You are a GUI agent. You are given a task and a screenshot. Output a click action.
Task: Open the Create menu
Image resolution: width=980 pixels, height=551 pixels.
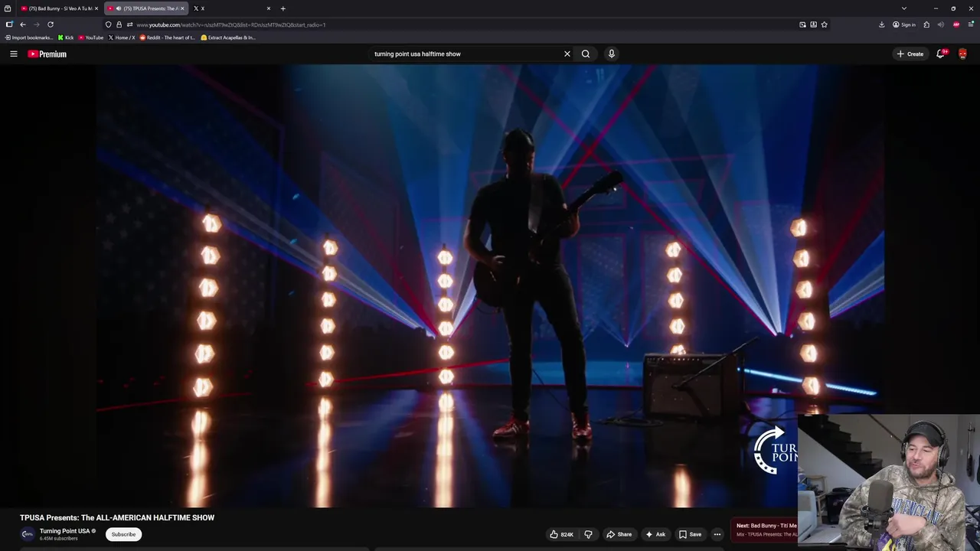(910, 54)
